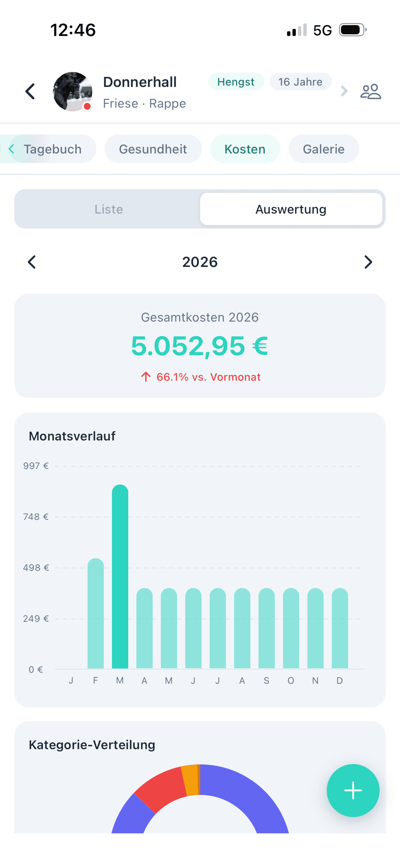Tap the plus button to add a cost
Image resolution: width=400 pixels, height=868 pixels.
[x=353, y=790]
